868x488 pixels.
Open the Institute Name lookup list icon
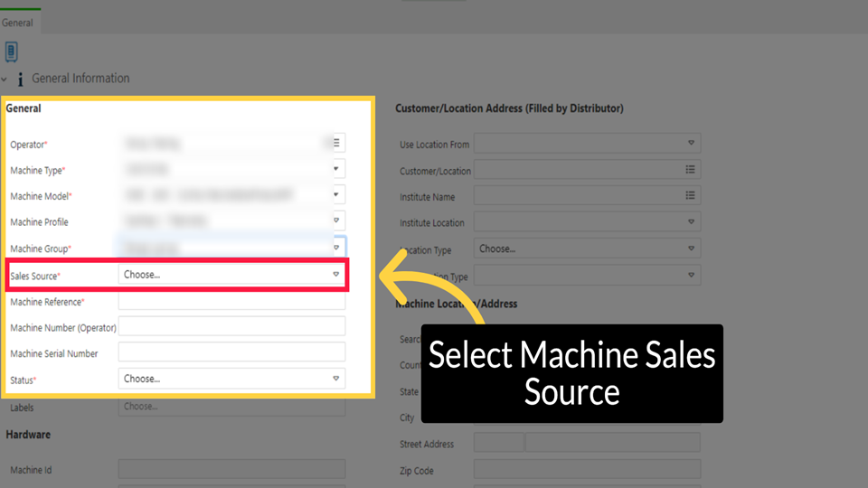690,196
